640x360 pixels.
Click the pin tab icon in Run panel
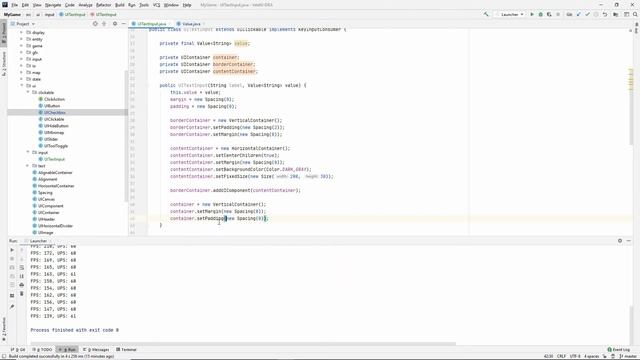[12, 306]
